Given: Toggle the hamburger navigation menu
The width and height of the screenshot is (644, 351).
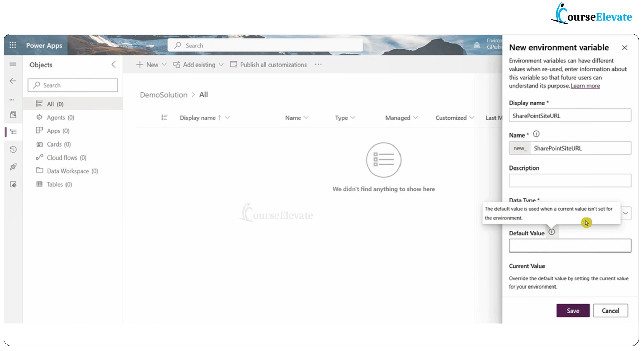Looking at the screenshot, I should tap(13, 64).
